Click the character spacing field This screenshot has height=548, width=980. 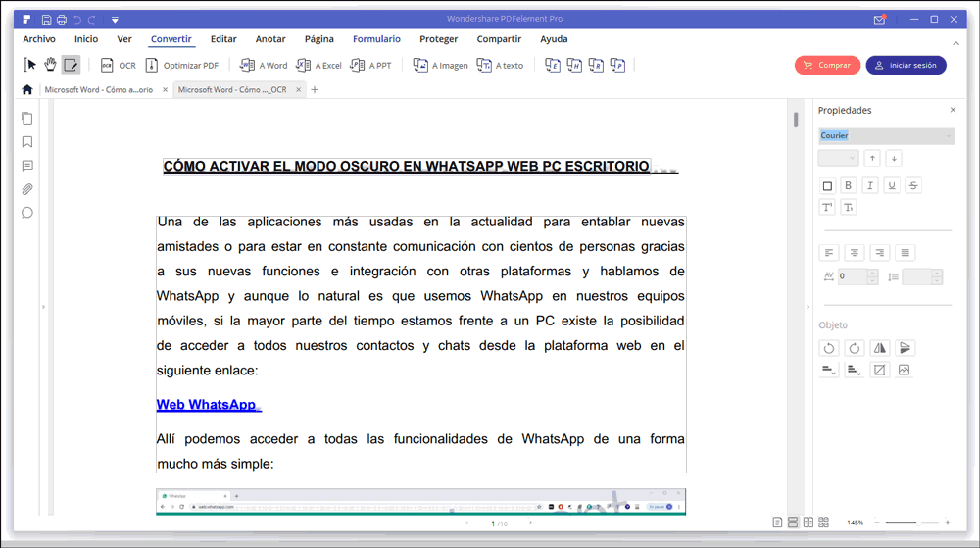854,276
